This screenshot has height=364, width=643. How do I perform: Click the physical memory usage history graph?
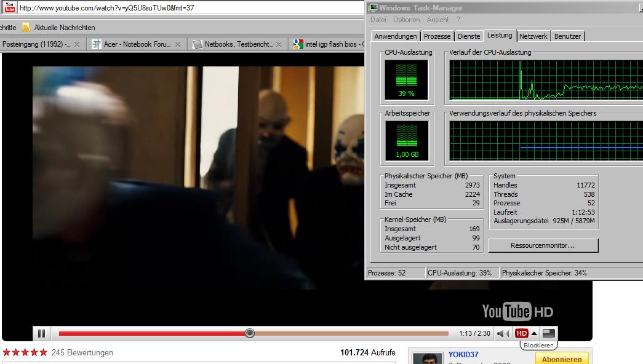[546, 141]
